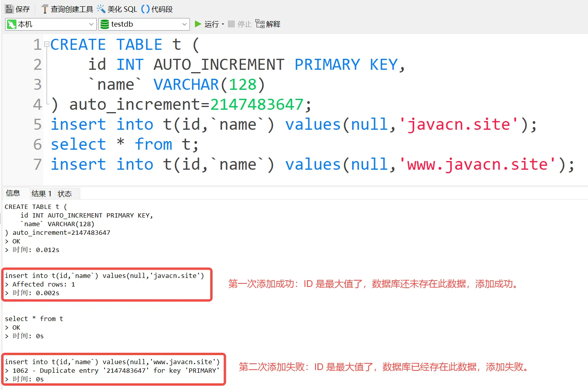Click editor line 'id INT AUTO_INCREMENT PRIMARY KEY,'
Image resolution: width=588 pixels, height=390 pixels.
(247, 65)
